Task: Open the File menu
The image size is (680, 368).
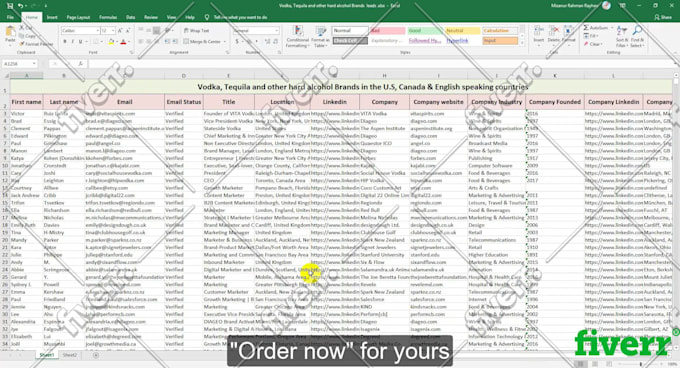Action: click(x=10, y=17)
